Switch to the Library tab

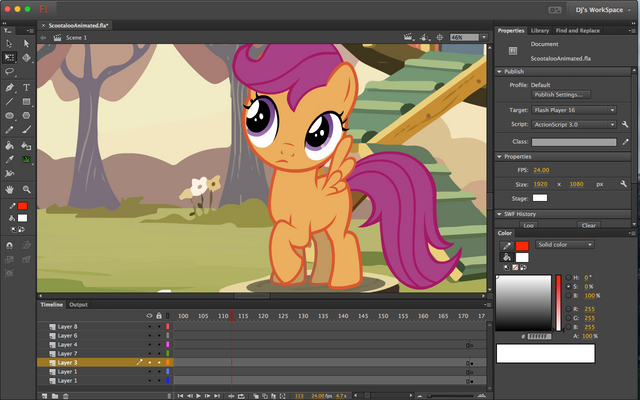tap(540, 31)
